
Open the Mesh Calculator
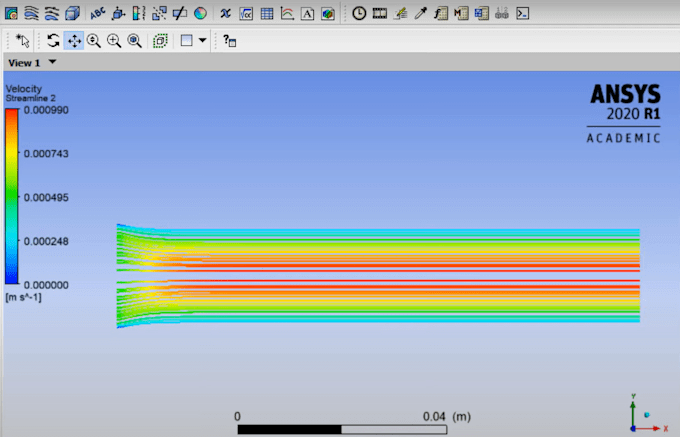click(x=481, y=13)
